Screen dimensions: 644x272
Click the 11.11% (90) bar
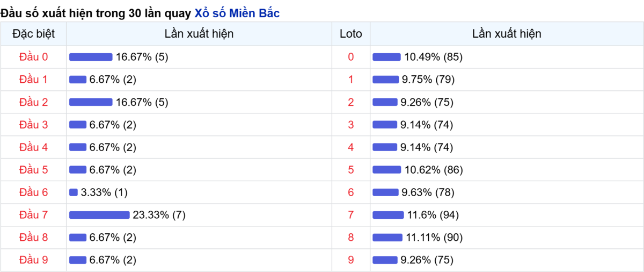[387, 238]
